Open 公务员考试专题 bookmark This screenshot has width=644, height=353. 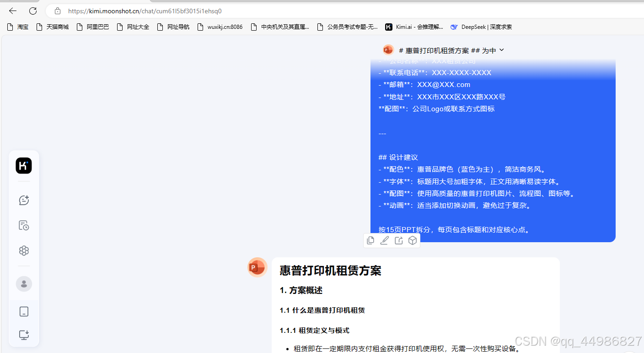point(348,27)
